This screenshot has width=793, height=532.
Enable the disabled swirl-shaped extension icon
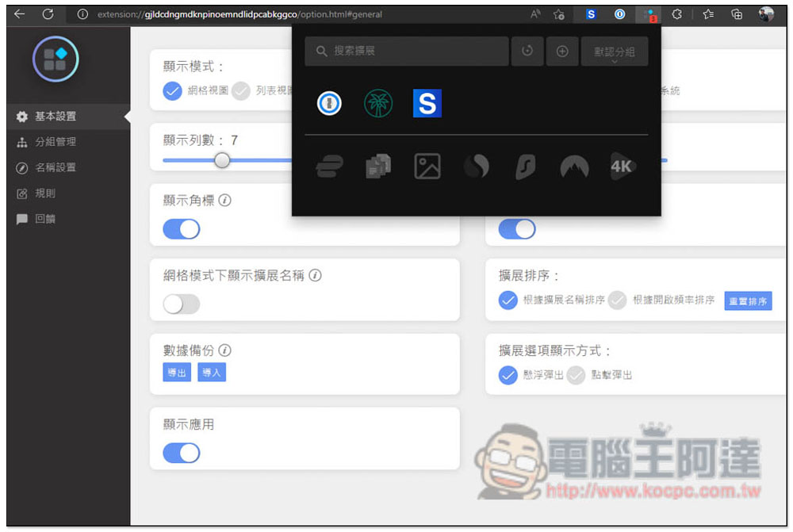477,166
